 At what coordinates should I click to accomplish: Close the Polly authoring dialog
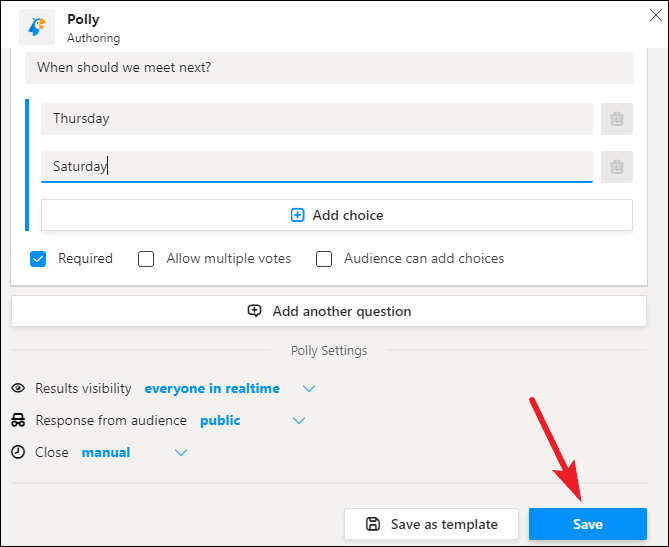pos(655,15)
